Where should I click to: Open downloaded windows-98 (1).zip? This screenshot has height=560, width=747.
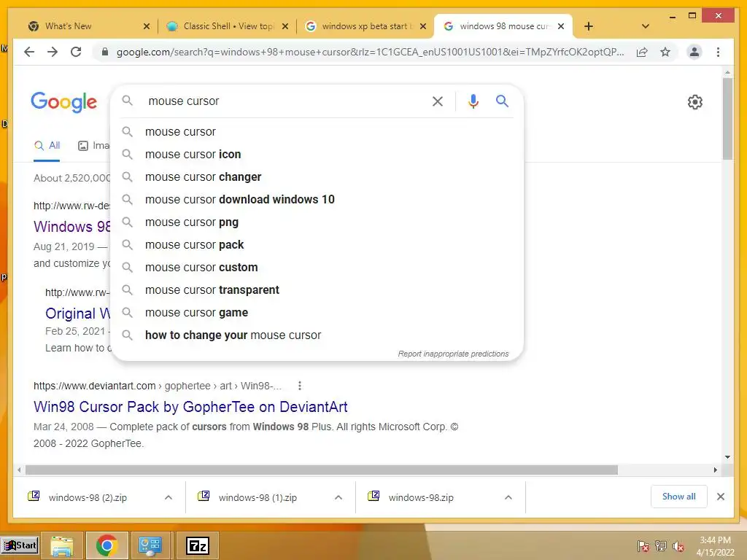click(x=258, y=497)
